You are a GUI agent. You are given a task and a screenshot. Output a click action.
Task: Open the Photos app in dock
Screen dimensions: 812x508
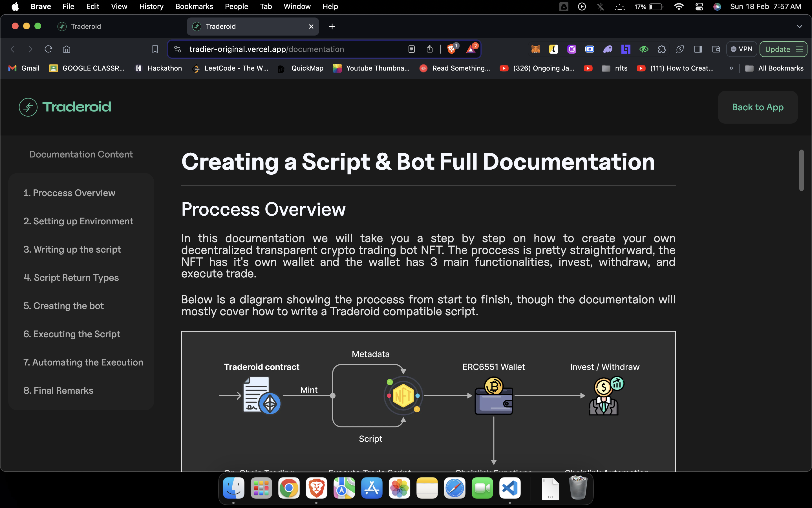pyautogui.click(x=399, y=488)
